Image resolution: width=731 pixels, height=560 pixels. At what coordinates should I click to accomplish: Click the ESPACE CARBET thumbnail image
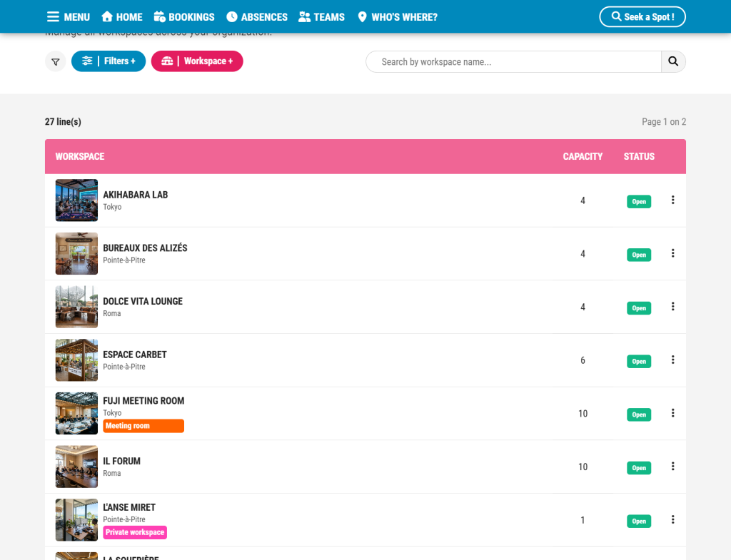point(76,360)
